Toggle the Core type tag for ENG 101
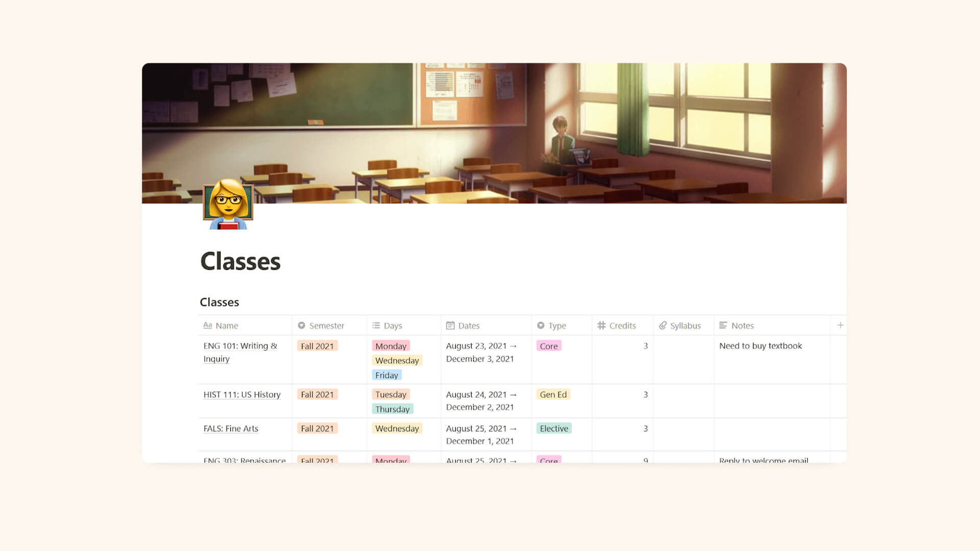980x551 pixels. coord(548,346)
